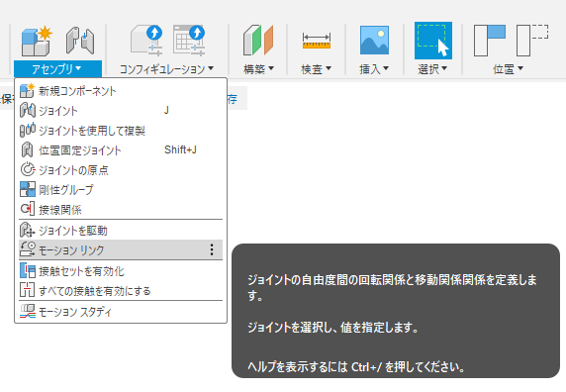Click the measure ruler toolbar icon
The width and height of the screenshot is (566, 392).
click(317, 41)
